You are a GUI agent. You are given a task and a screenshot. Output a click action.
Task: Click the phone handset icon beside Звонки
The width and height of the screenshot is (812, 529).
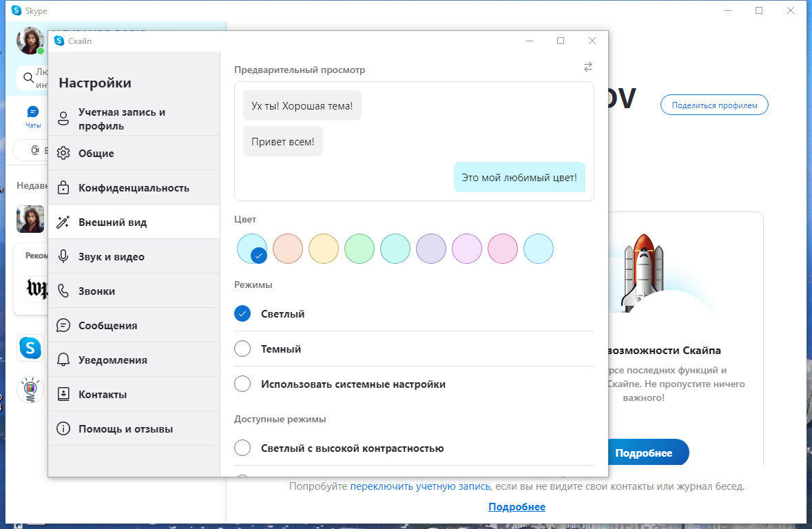[63, 291]
